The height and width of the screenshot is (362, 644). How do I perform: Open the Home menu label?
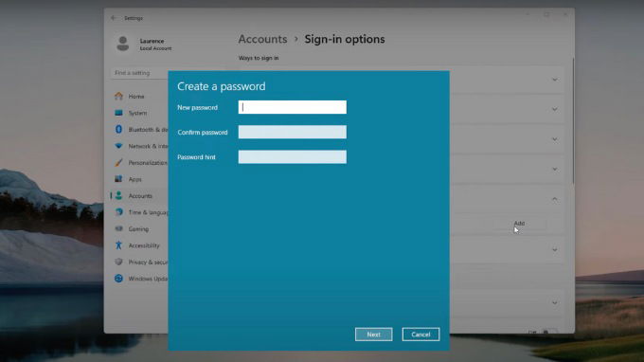[x=136, y=96]
